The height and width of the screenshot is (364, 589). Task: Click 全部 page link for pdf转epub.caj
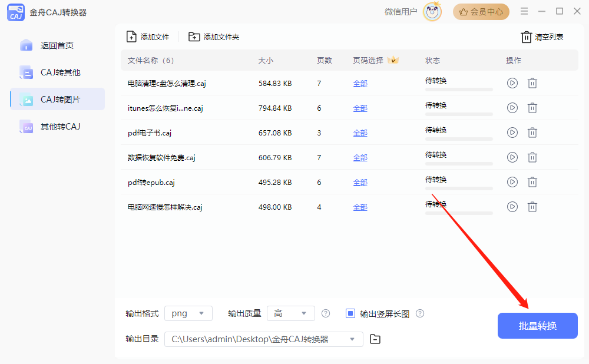click(x=360, y=183)
